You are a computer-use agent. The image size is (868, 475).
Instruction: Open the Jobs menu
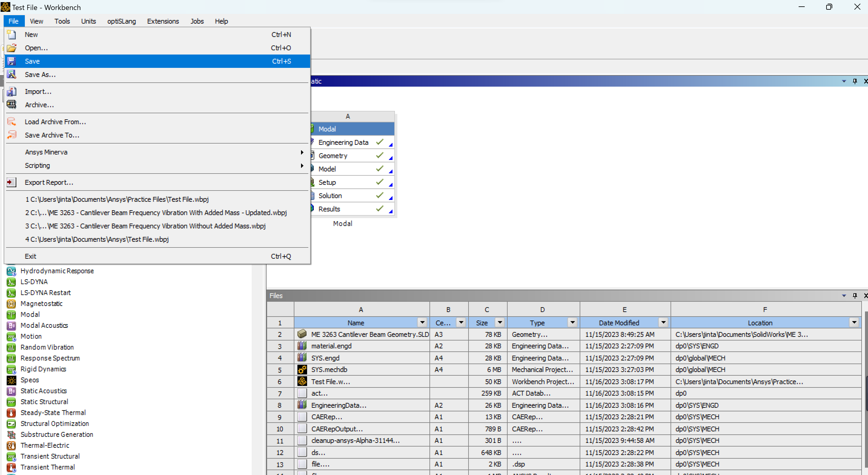[x=197, y=21]
